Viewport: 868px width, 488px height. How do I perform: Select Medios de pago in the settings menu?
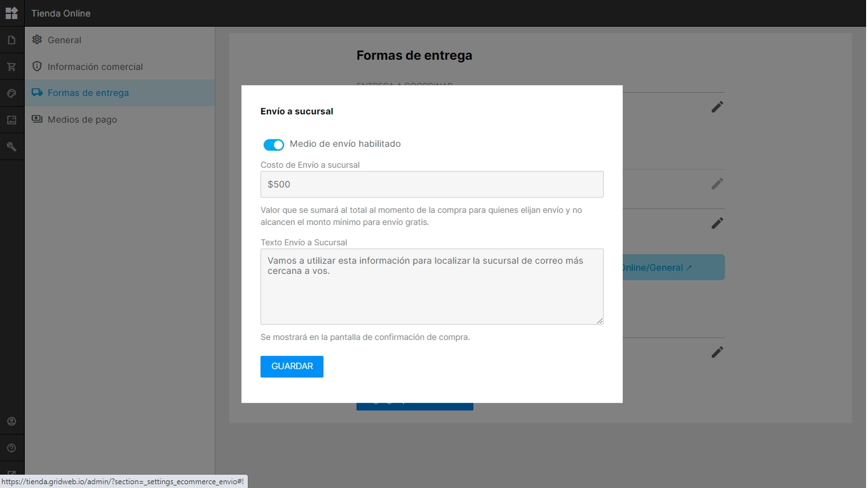(x=119, y=119)
